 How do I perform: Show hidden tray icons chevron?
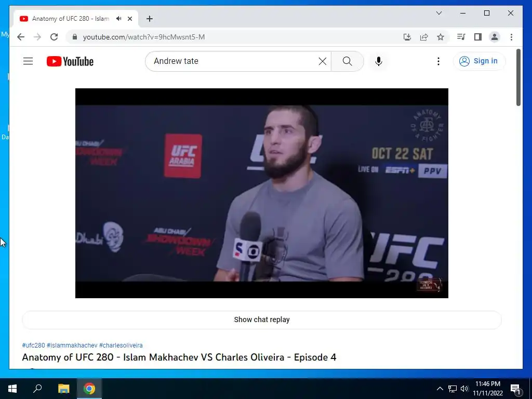[440, 389]
